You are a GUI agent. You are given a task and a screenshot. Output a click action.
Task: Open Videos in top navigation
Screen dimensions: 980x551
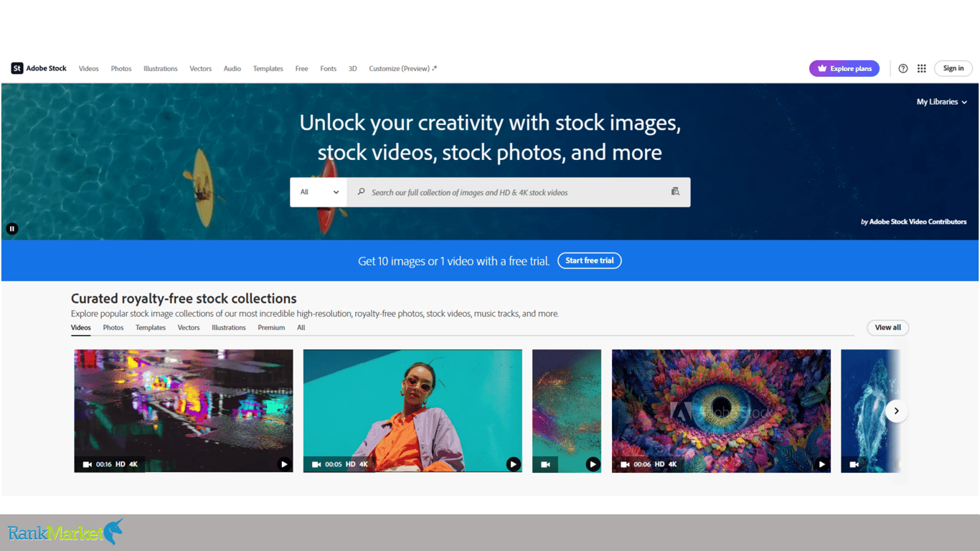tap(89, 69)
